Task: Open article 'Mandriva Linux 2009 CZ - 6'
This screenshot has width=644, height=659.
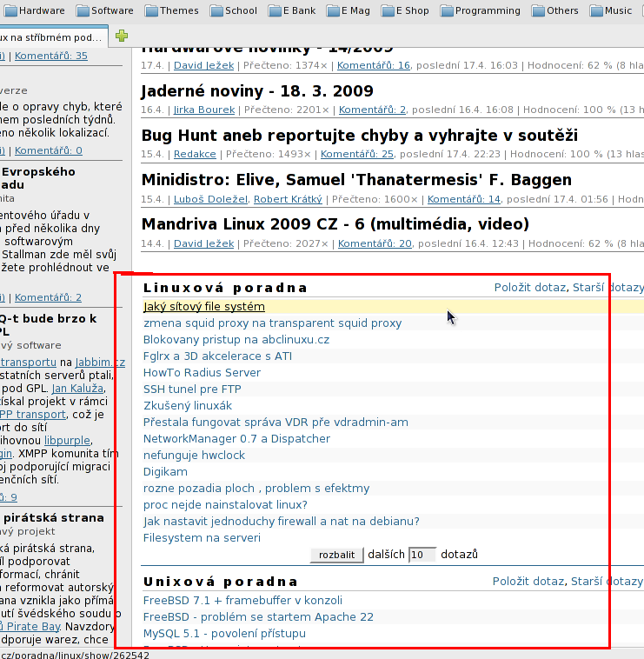Action: [x=335, y=224]
